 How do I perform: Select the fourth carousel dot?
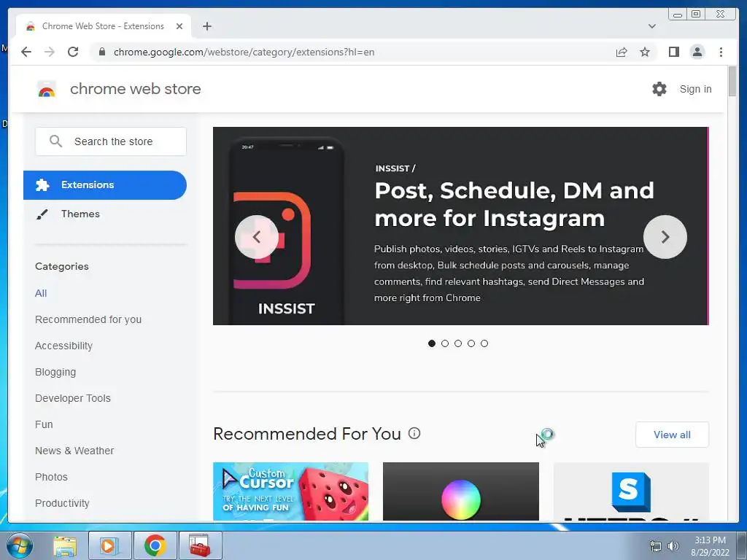[x=471, y=343]
